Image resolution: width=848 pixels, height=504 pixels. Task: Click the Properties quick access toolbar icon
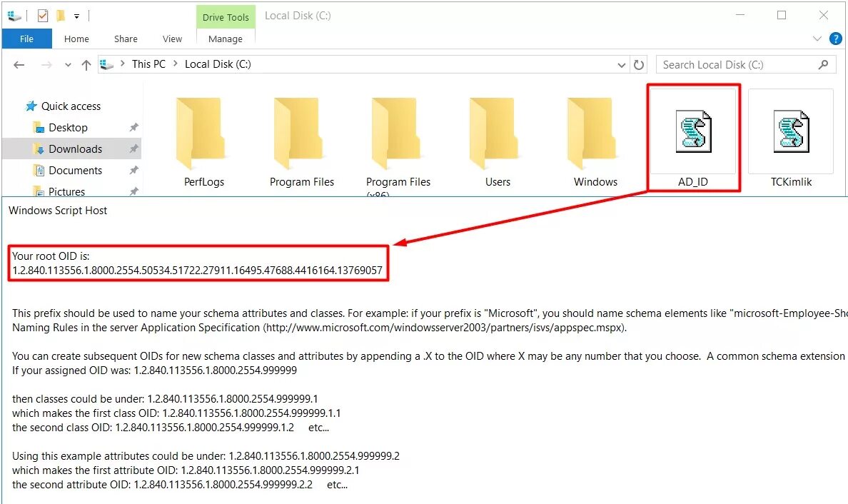pyautogui.click(x=43, y=16)
